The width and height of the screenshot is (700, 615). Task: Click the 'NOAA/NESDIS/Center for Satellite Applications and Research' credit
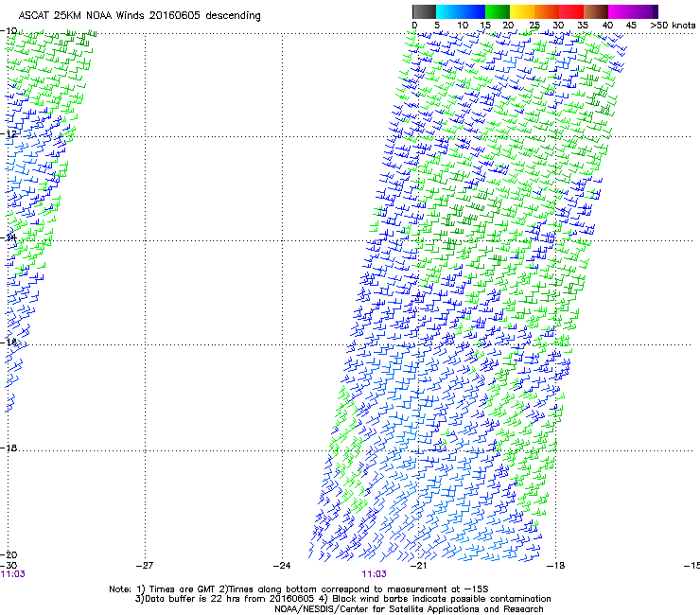[x=409, y=609]
